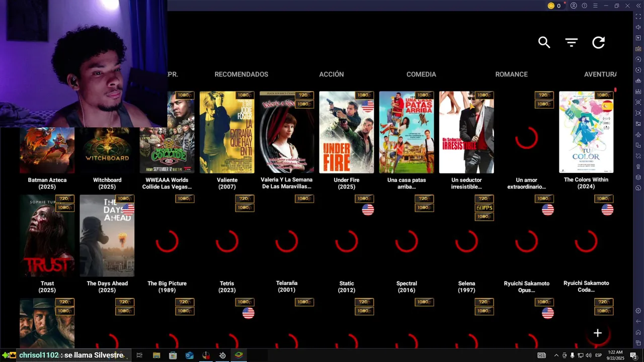
Task: Select The Big Picture (1989) title
Action: point(167,287)
